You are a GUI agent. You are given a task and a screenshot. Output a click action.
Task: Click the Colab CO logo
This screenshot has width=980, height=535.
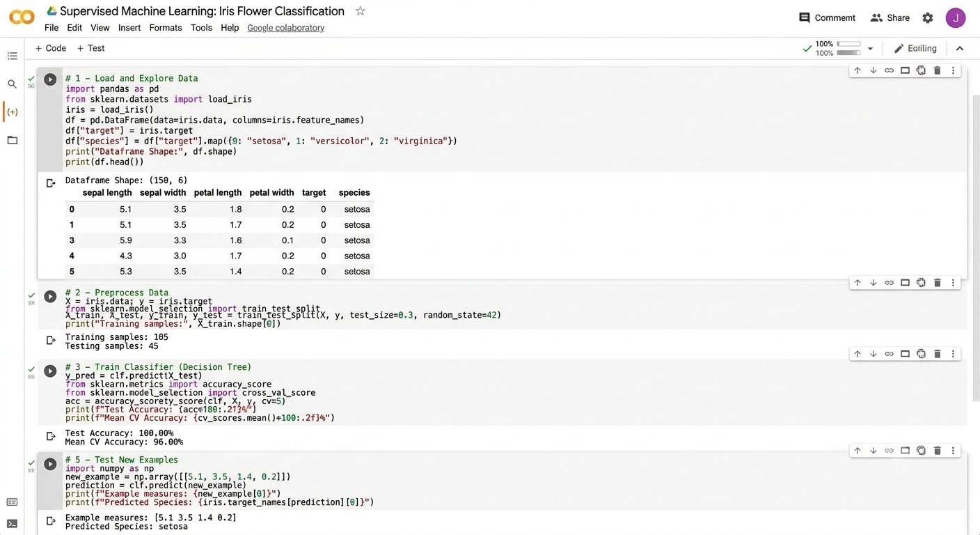pos(22,17)
